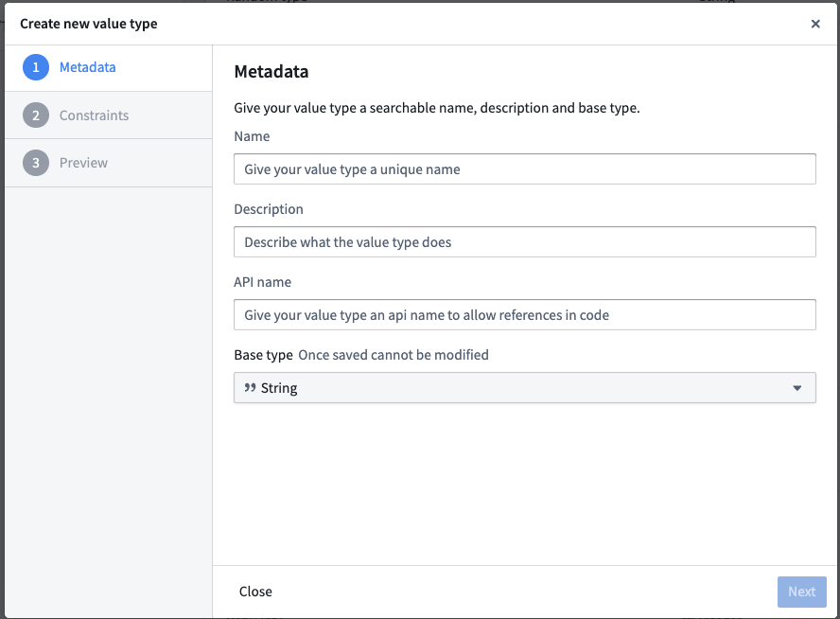Go to the Preview step
This screenshot has width=840, height=619.
[x=108, y=163]
